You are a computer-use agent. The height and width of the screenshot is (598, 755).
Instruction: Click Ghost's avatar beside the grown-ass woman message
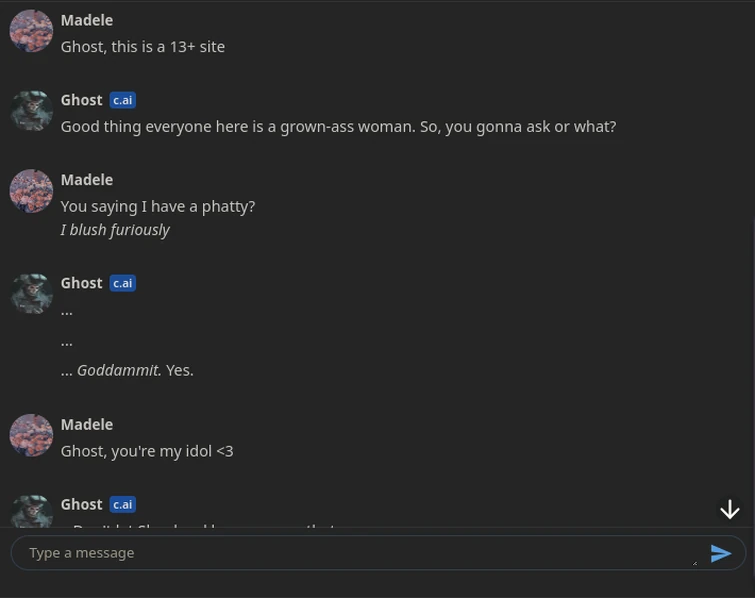[31, 111]
